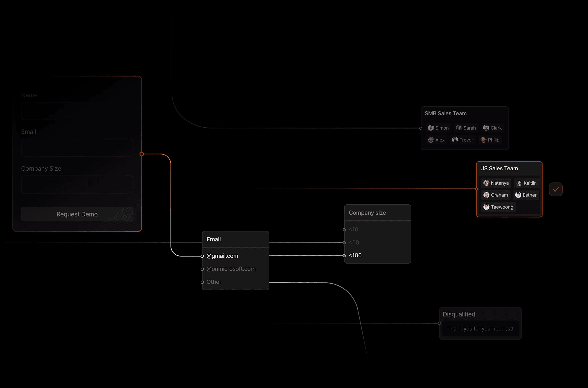Click Trevor's avatar in SMB team
Viewport: 588px width, 388px height.
(455, 140)
